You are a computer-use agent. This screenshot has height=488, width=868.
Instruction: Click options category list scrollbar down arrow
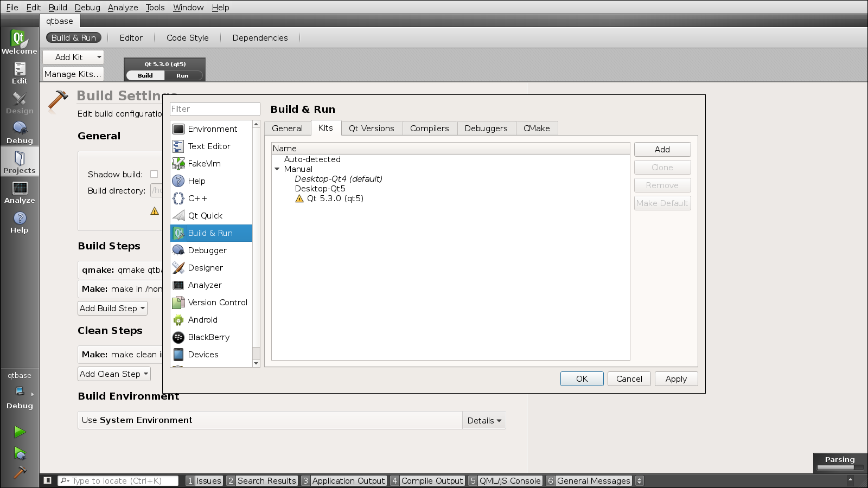tap(256, 363)
